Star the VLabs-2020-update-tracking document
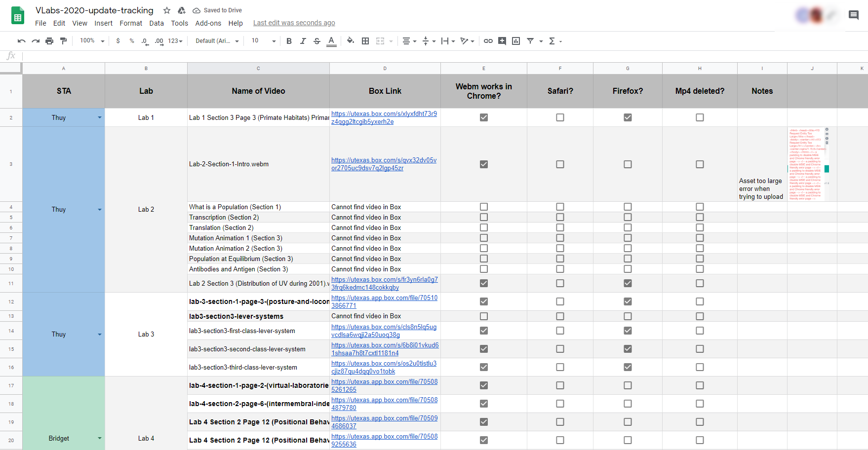This screenshot has width=868, height=450. (x=167, y=10)
